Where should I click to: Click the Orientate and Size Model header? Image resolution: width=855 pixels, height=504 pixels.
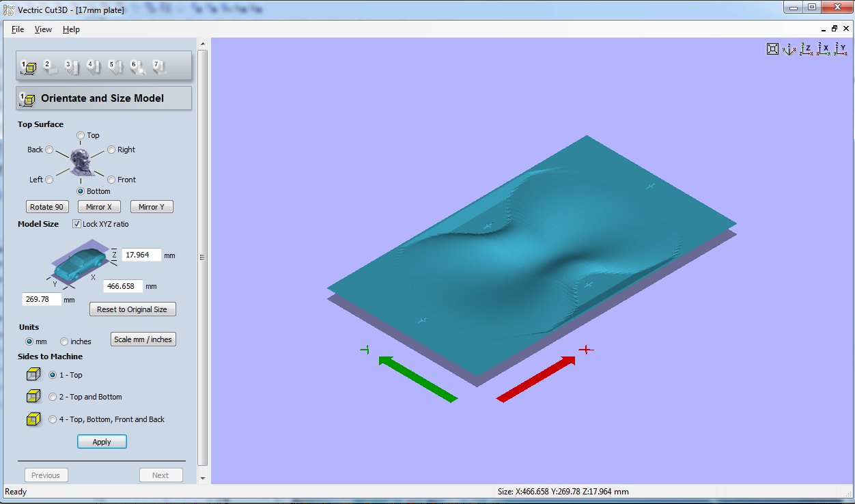tap(104, 98)
